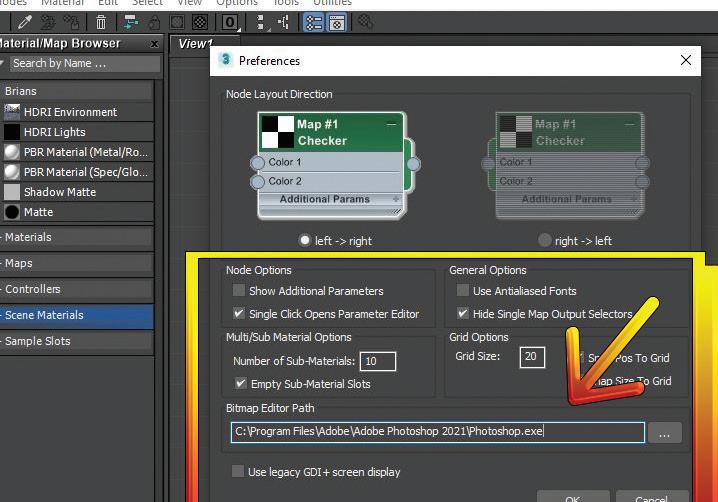The image size is (718, 502).
Task: Uncheck Empty Sub-Material Slots checkbox
Action: 240,383
